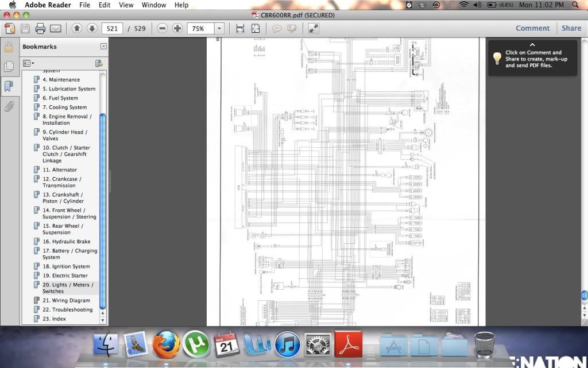
Task: Zoom in using the plus button
Action: (177, 28)
